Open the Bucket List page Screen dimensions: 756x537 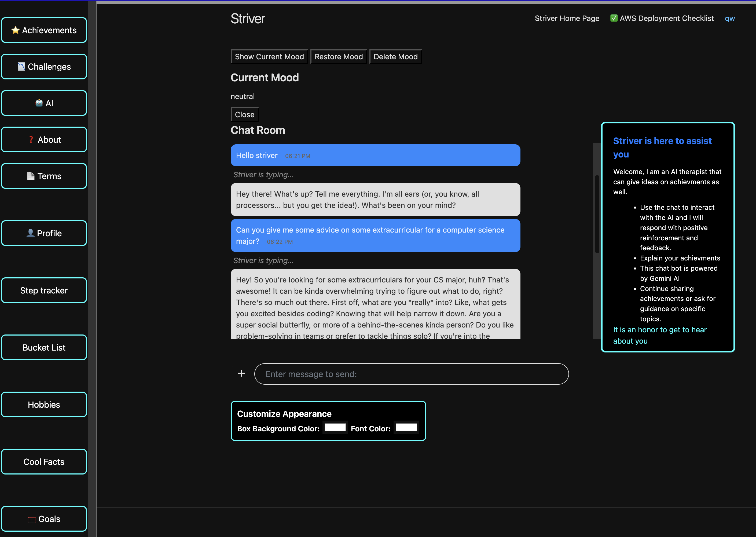pos(44,348)
